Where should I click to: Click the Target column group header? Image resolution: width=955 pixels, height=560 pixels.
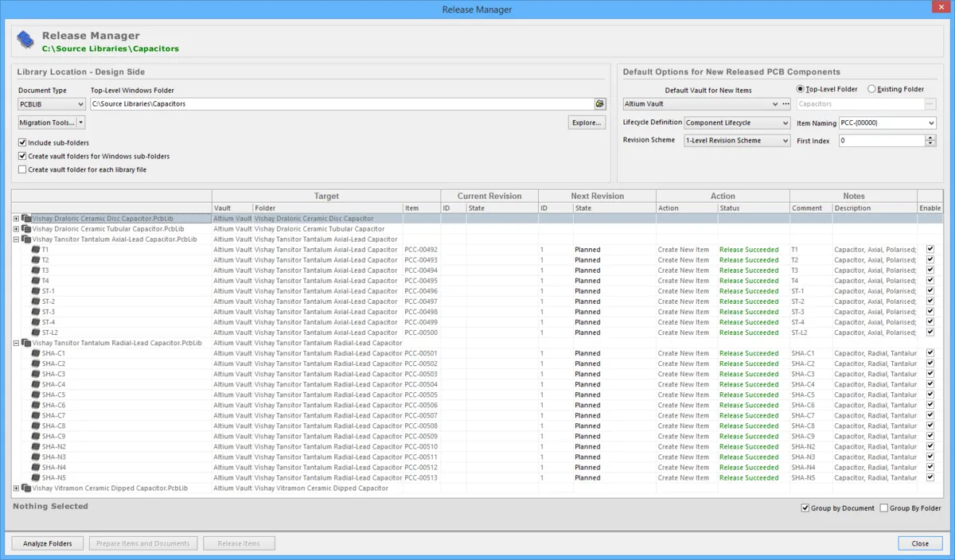(x=326, y=196)
